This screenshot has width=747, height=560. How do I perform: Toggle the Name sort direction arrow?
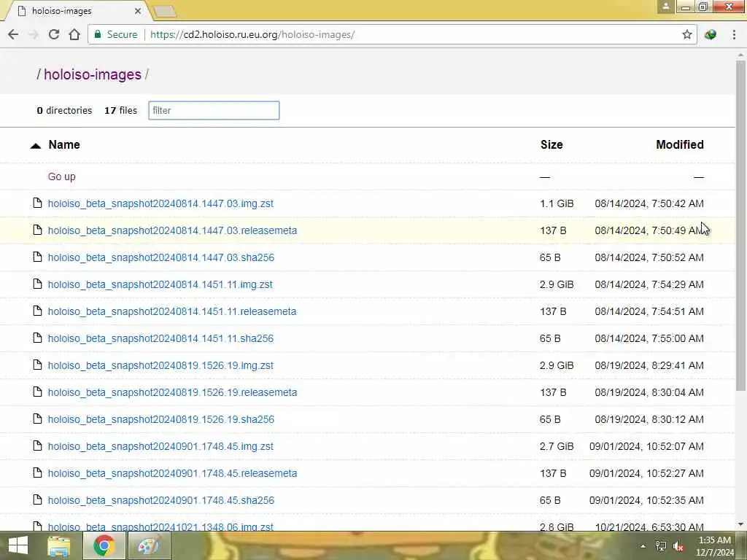pyautogui.click(x=36, y=146)
